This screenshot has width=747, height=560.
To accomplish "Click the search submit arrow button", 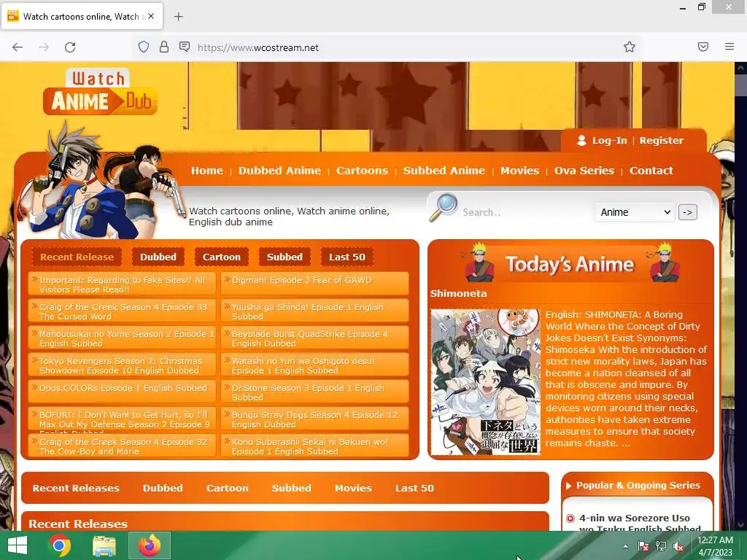I will pos(687,212).
